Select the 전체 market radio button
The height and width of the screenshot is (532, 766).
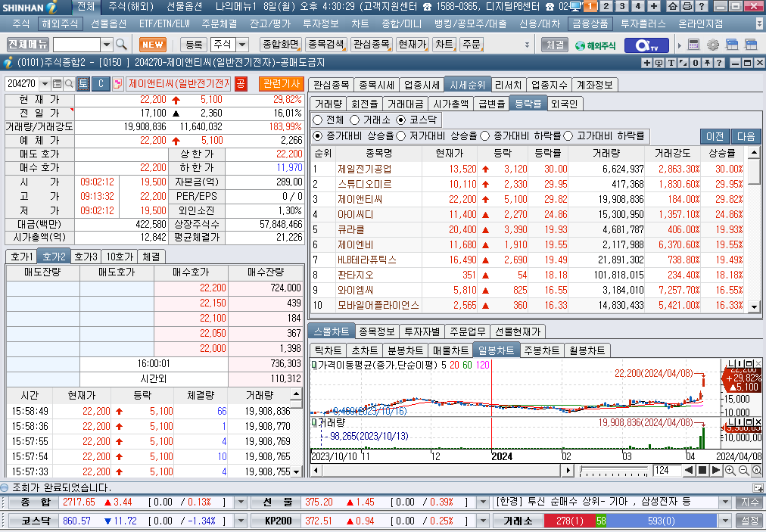point(318,120)
